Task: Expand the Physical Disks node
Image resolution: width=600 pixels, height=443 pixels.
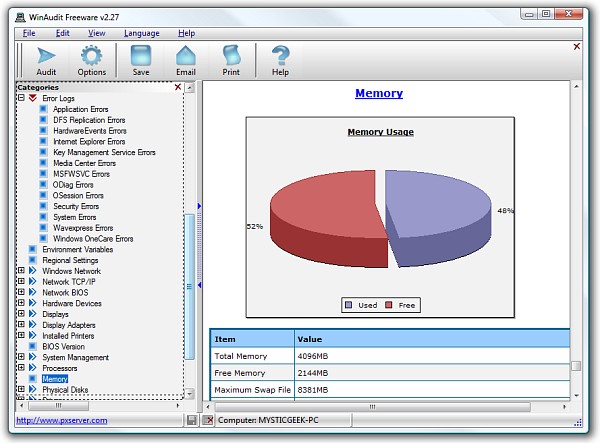Action: point(21,389)
